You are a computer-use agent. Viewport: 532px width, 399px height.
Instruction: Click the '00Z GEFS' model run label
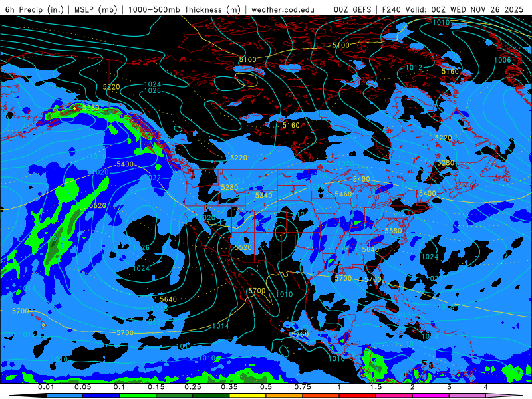(x=353, y=9)
